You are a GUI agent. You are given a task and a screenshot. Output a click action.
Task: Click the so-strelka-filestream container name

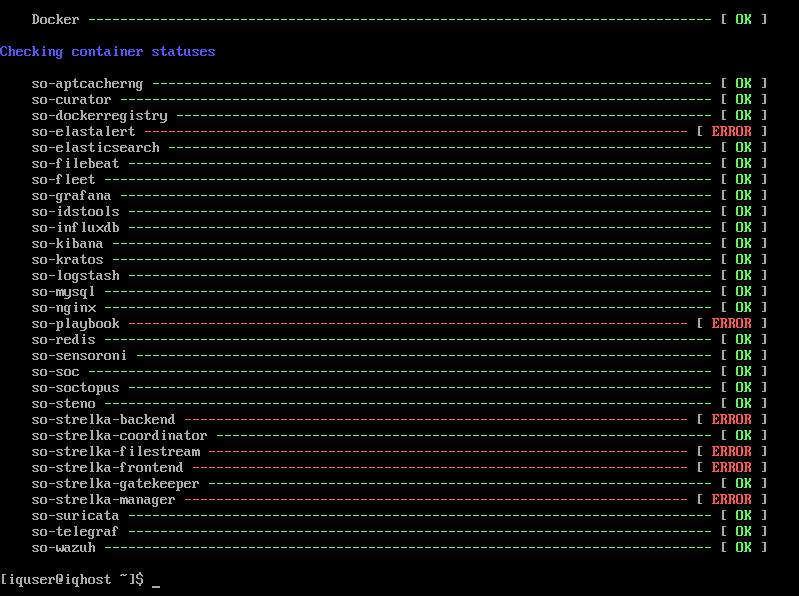click(115, 452)
